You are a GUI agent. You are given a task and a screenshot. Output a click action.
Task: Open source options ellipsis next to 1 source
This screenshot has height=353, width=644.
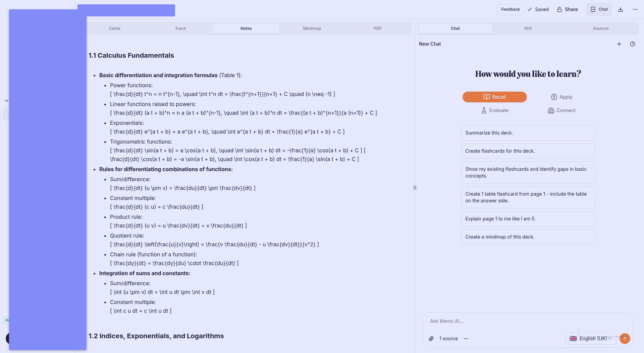pos(466,339)
